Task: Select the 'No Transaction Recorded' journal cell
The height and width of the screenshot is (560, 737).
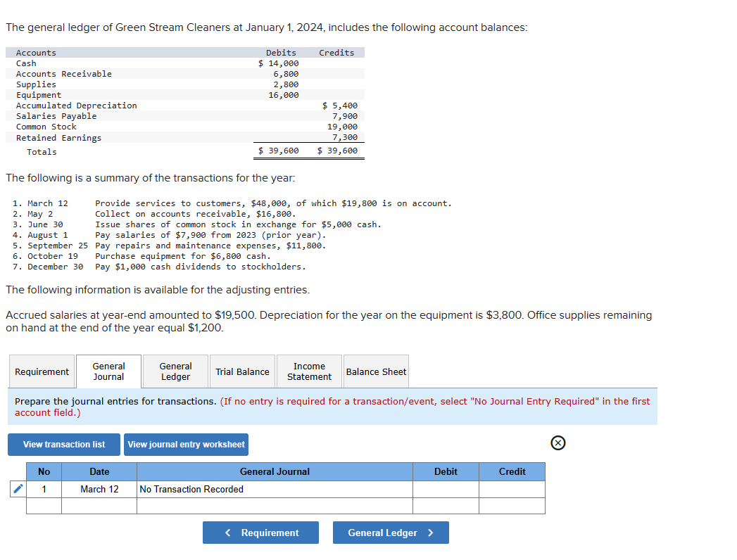Action: coord(275,489)
